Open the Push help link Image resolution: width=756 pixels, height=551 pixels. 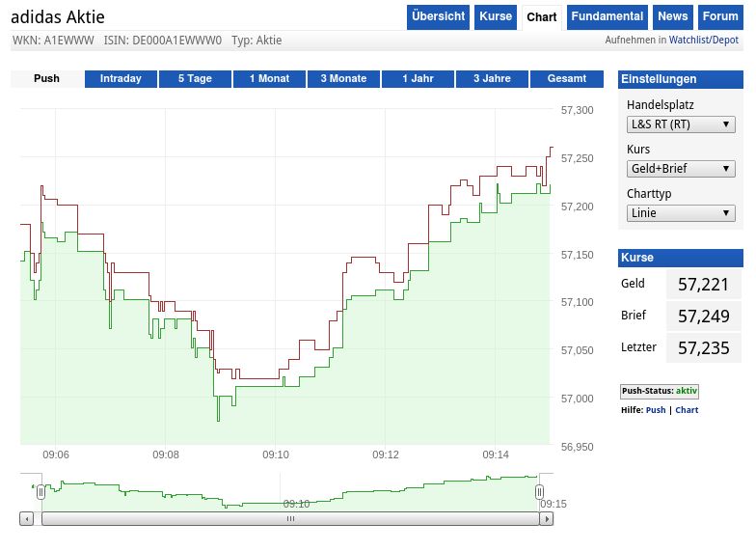point(656,410)
